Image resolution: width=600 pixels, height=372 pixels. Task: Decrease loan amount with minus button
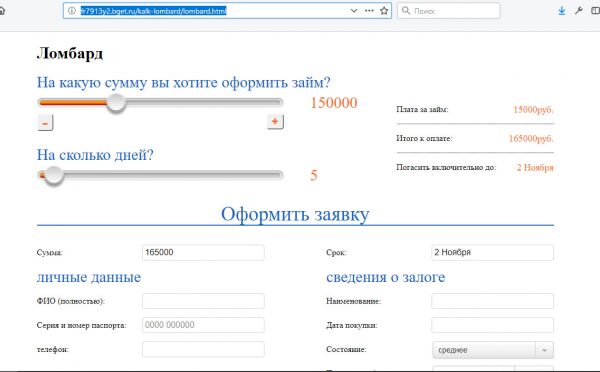pyautogui.click(x=45, y=123)
